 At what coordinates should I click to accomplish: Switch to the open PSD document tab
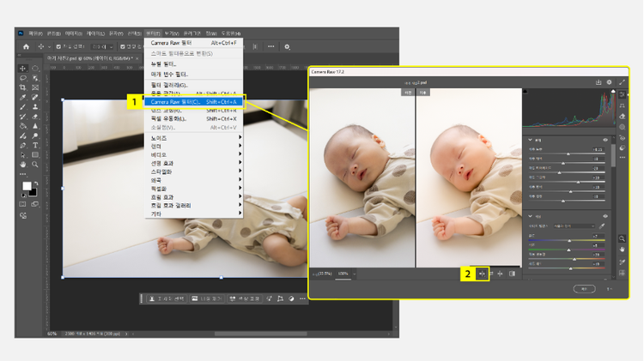(93, 58)
